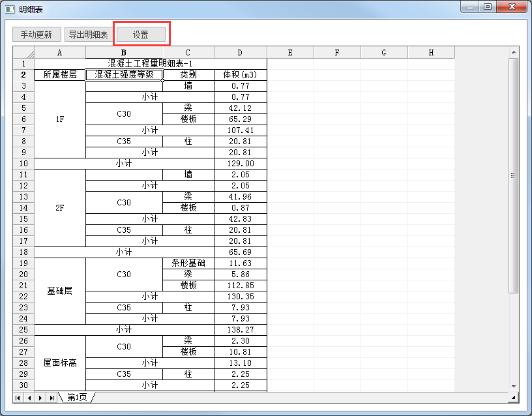Go to last sheet page arrow
The height and width of the screenshot is (416, 532).
click(52, 398)
